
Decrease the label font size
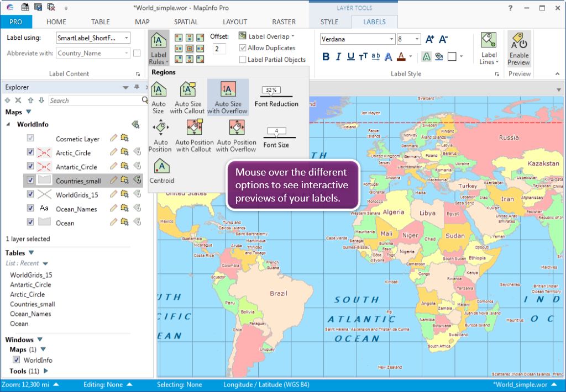443,39
